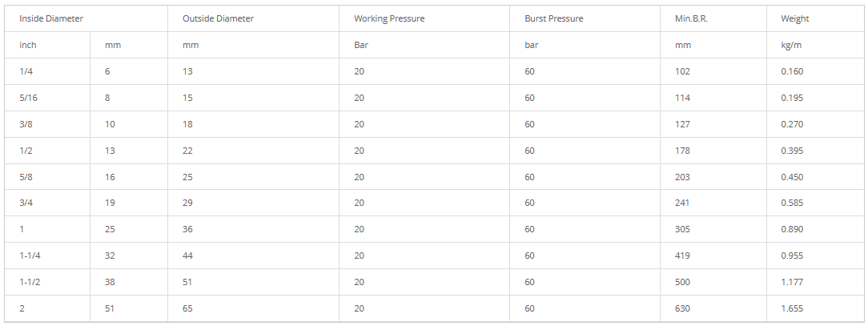The height and width of the screenshot is (330, 868).
Task: Select the 241 bend radius cell
Action: pos(682,203)
